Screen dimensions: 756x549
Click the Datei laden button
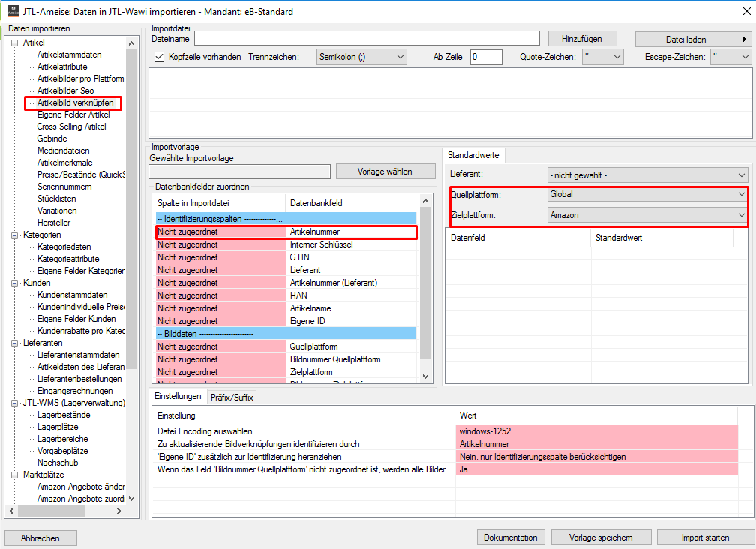click(x=693, y=40)
